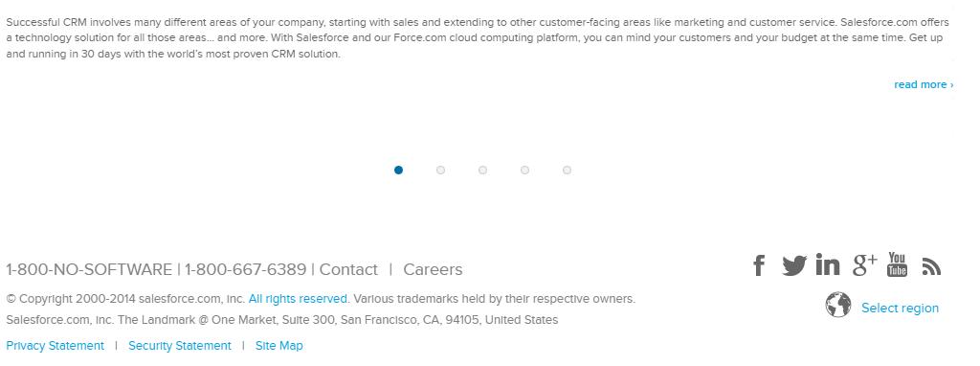980x366 pixels.
Task: Jump to the last carousel dot
Action: tap(567, 171)
